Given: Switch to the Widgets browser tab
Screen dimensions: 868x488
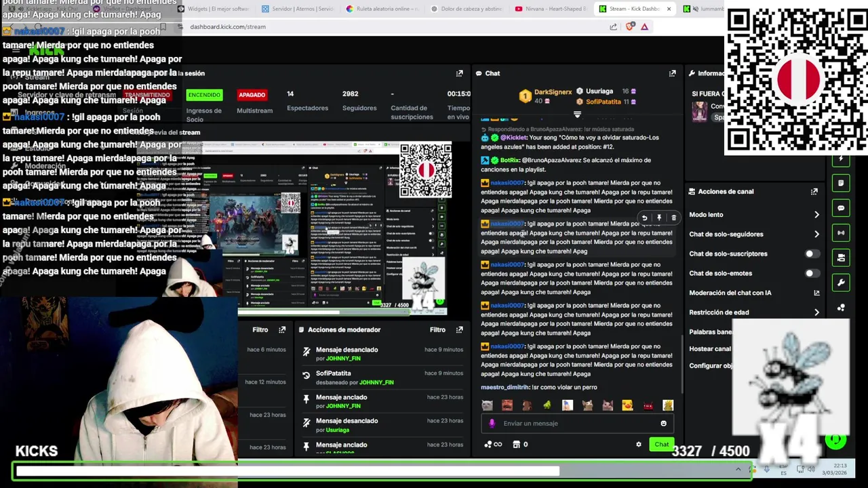Looking at the screenshot, I should pos(213,9).
